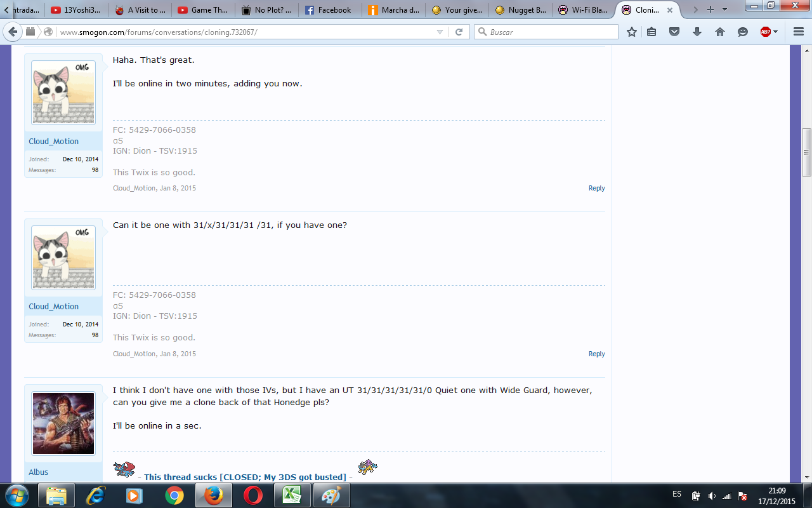812x508 pixels.
Task: Click Reply on the 'adding you now' post
Action: [596, 189]
